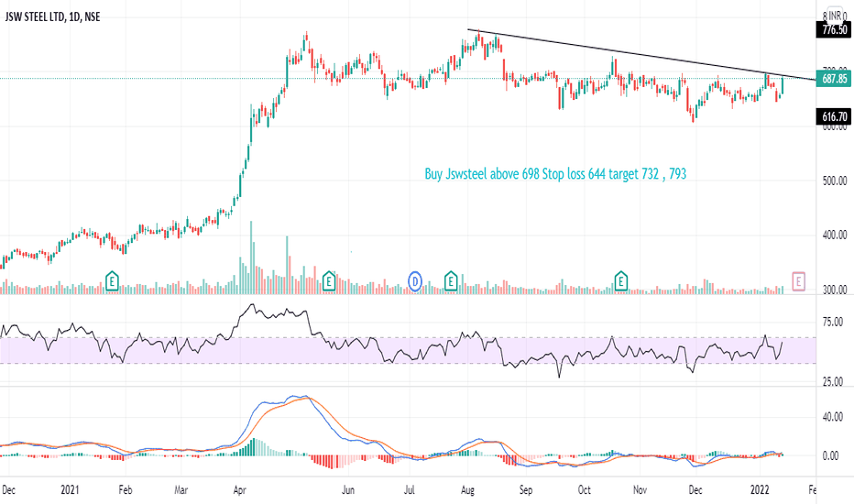Screen dimensions: 854x504
Task: Select the Buy Jswsteel above 698 annotation
Action: click(x=555, y=174)
